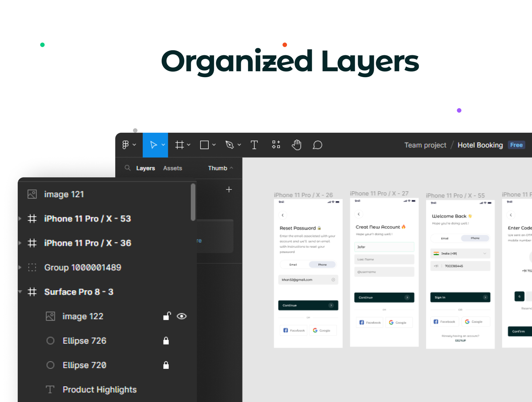Viewport: 532px width, 402px height.
Task: Collapse the Surface Pro 8 - 3 frame
Action: [20, 292]
